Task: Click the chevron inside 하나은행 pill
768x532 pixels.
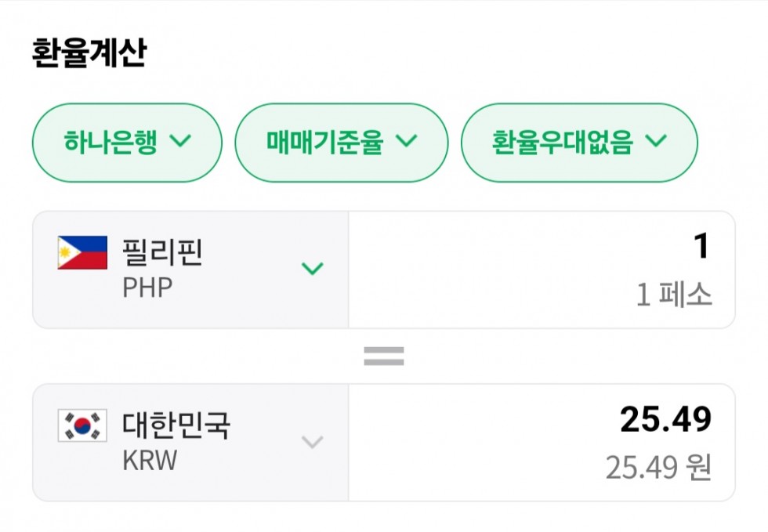Action: click(x=180, y=141)
